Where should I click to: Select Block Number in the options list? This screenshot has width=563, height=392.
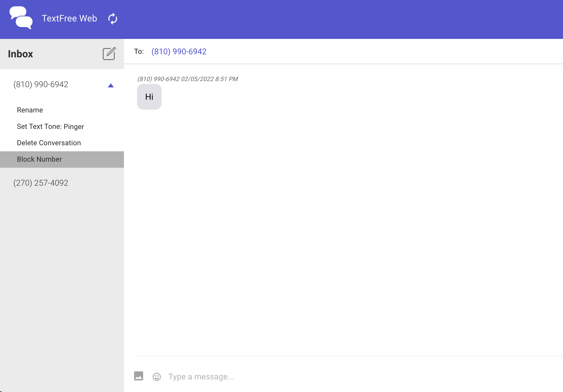(39, 159)
